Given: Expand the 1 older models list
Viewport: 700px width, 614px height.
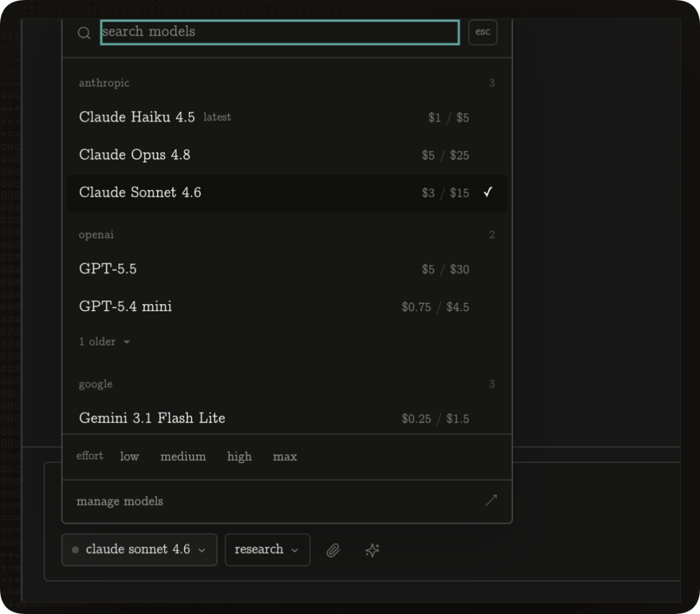Looking at the screenshot, I should click(104, 342).
